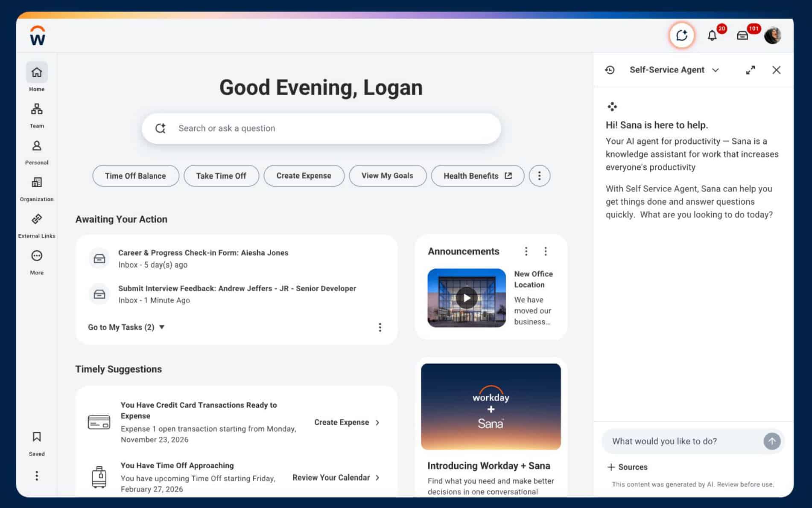Click the Workday logo
Viewport: 812px width, 508px height.
pyautogui.click(x=38, y=35)
